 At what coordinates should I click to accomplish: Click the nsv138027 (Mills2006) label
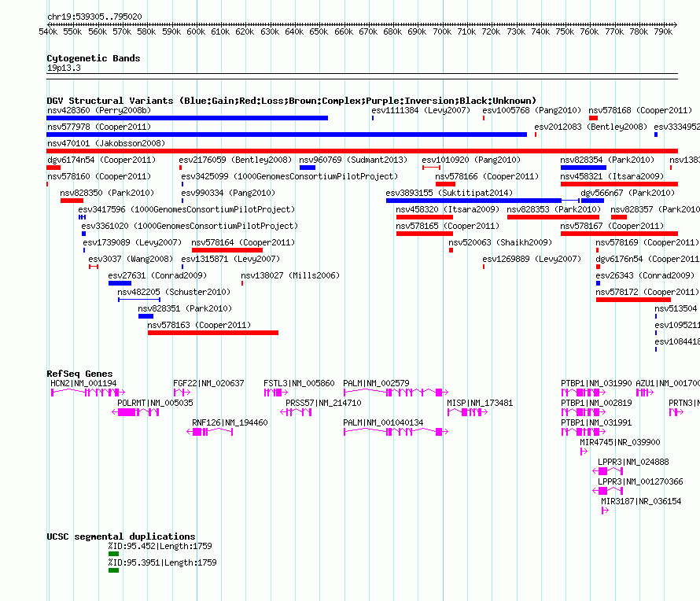tap(291, 275)
